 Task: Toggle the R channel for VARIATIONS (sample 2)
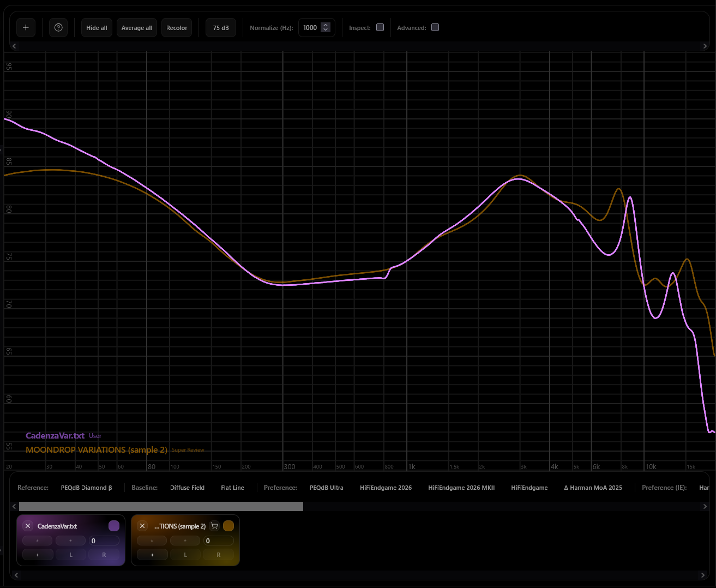[219, 555]
